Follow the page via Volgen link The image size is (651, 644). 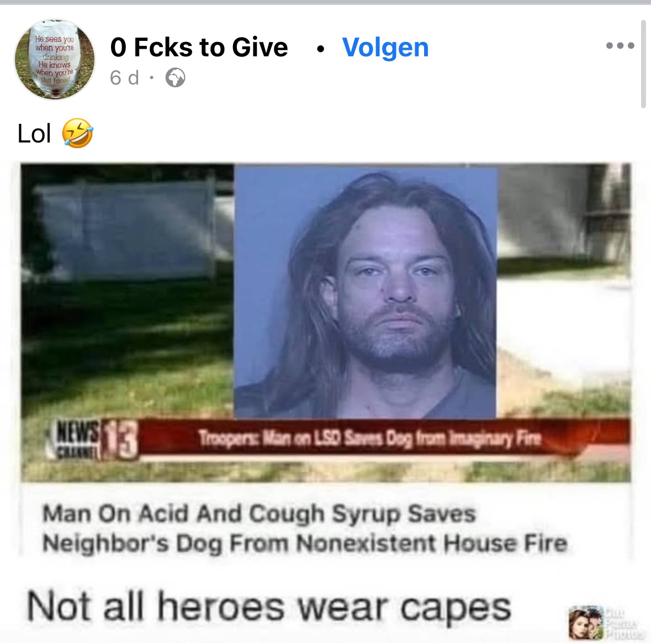[385, 47]
